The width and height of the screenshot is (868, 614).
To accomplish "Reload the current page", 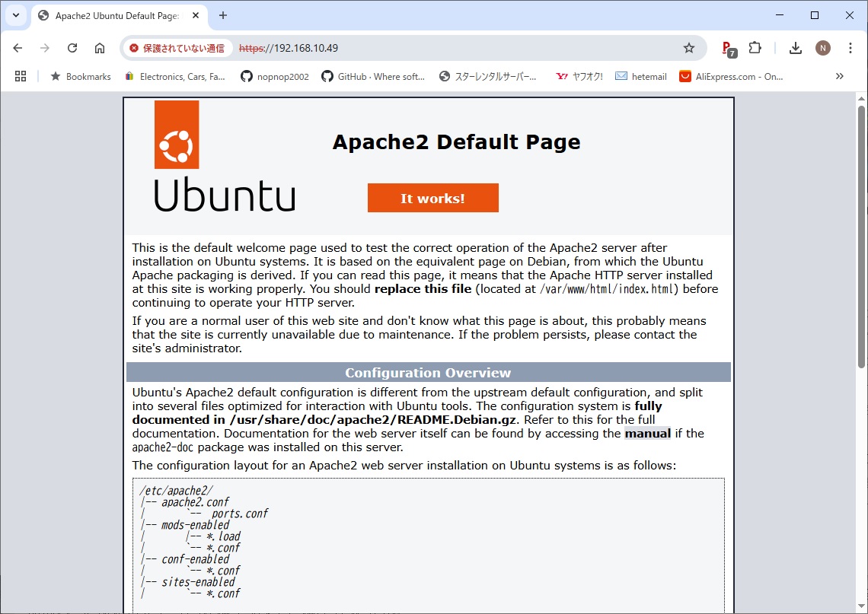I will [72, 48].
